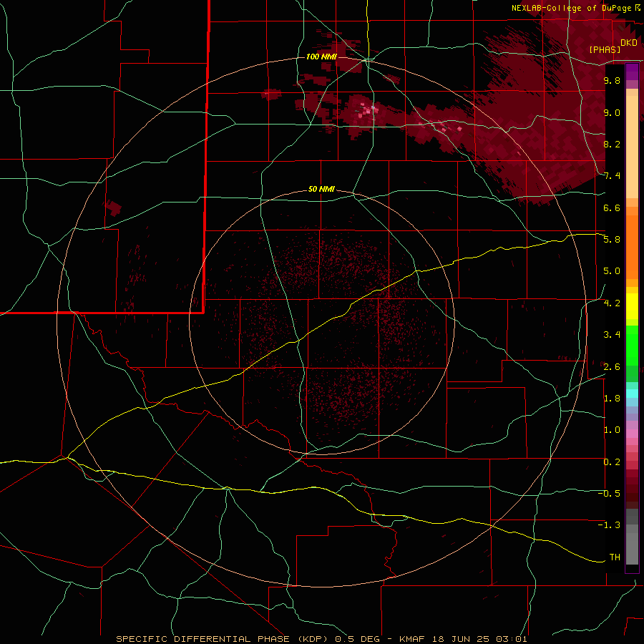The image size is (644, 644).
Task: Click the 50 NMI range ring label
Action: pyautogui.click(x=321, y=190)
